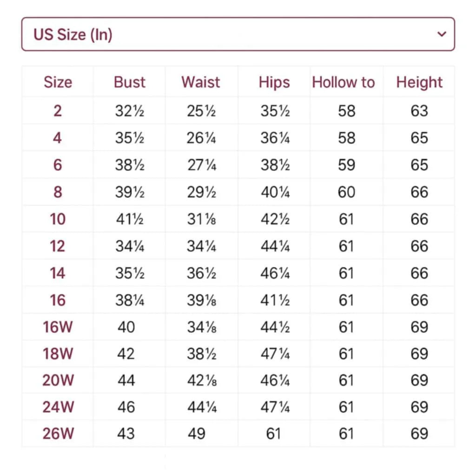Select the Bust column header

[x=130, y=82]
